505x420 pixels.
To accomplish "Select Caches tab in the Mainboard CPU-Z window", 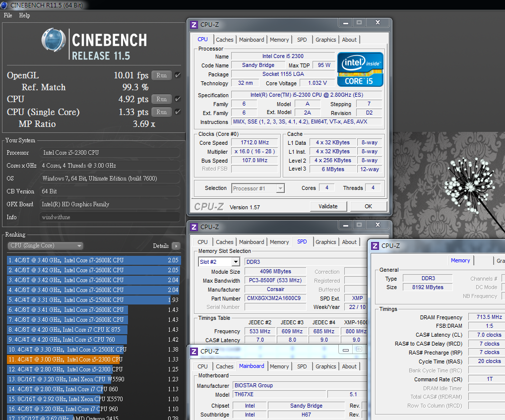I will tap(225, 366).
